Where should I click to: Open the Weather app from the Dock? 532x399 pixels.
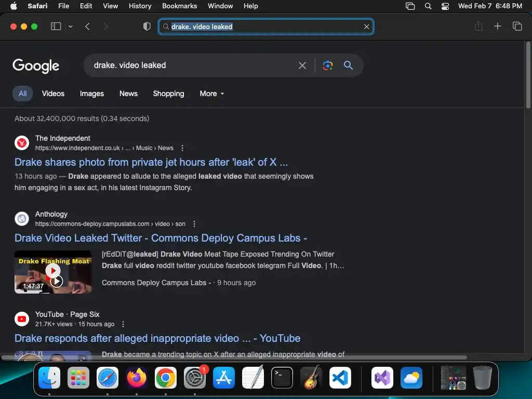[411, 378]
